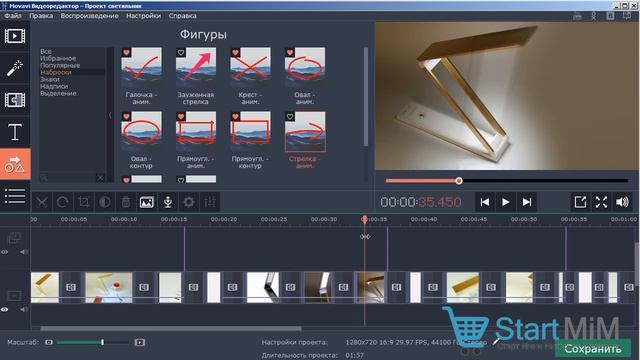Click the timeline horizontal scrollbar
The width and height of the screenshot is (640, 360).
coord(171,328)
